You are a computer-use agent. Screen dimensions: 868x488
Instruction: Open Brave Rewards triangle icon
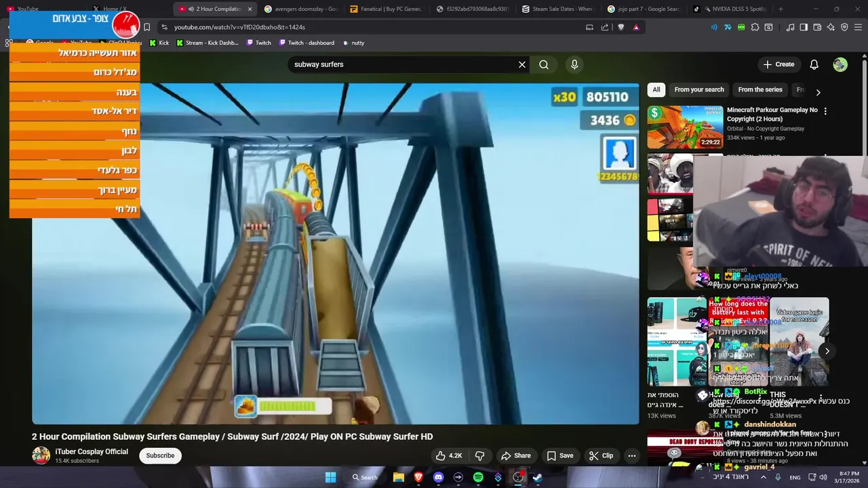point(636,27)
